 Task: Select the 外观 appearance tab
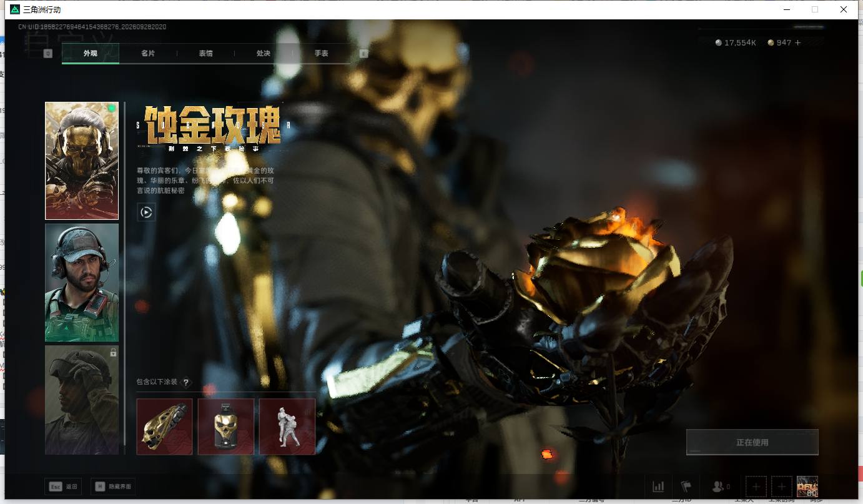[x=91, y=53]
